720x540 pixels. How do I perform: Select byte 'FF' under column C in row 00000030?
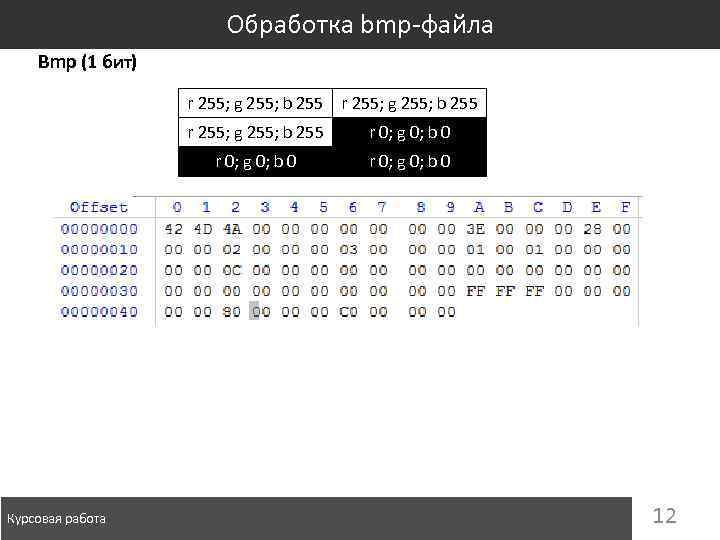[534, 291]
